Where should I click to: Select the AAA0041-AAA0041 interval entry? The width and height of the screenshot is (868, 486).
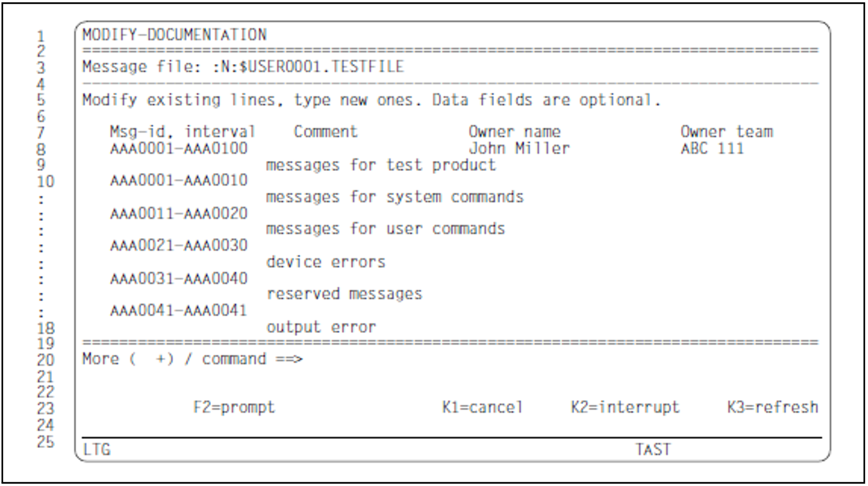point(179,311)
